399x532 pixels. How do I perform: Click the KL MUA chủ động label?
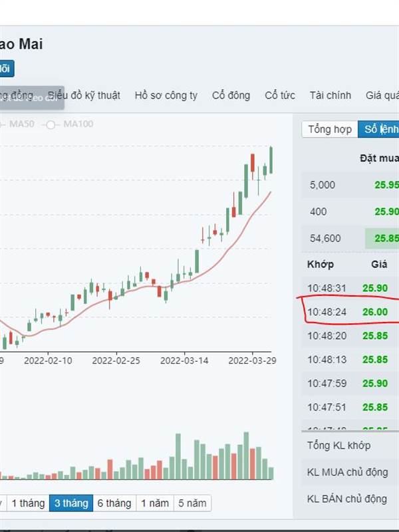click(347, 472)
